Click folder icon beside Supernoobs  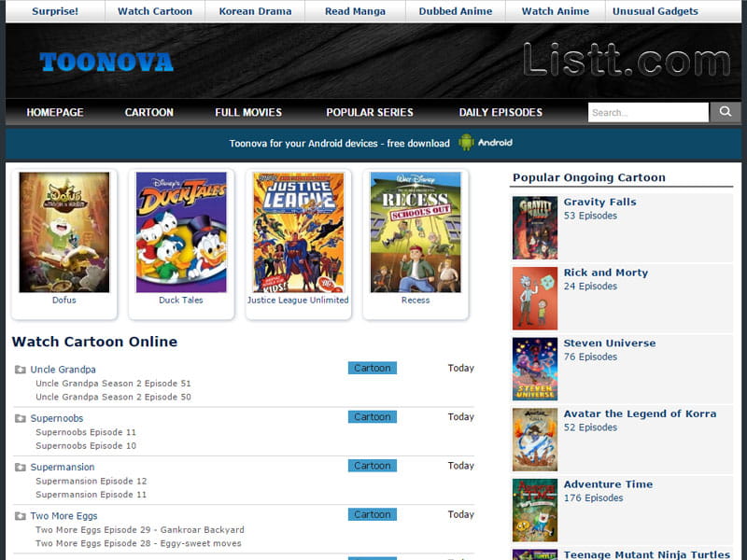[21, 419]
